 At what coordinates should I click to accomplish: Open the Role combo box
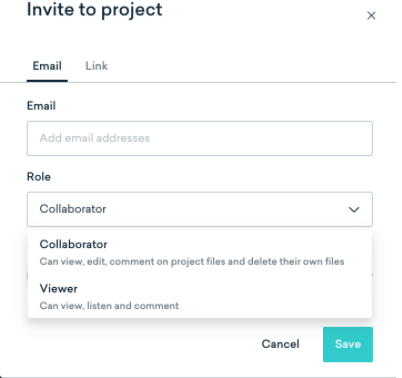pyautogui.click(x=200, y=209)
